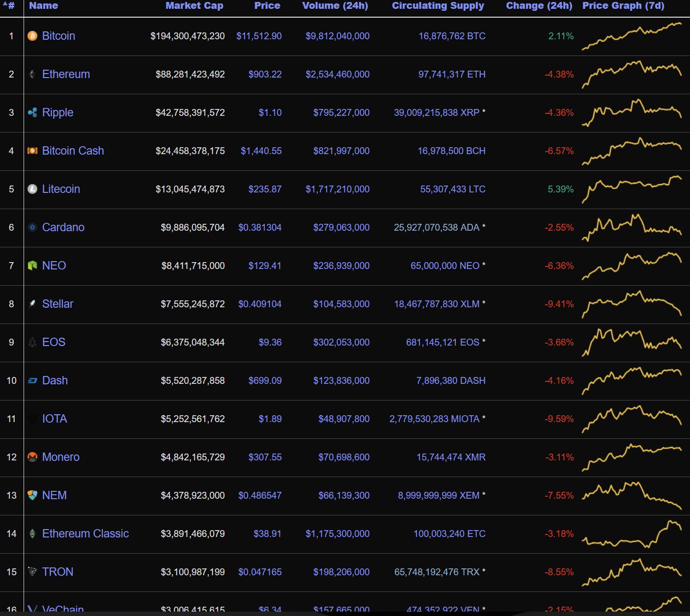Open the IOTA coin page link
This screenshot has height=616, width=690.
tap(55, 419)
